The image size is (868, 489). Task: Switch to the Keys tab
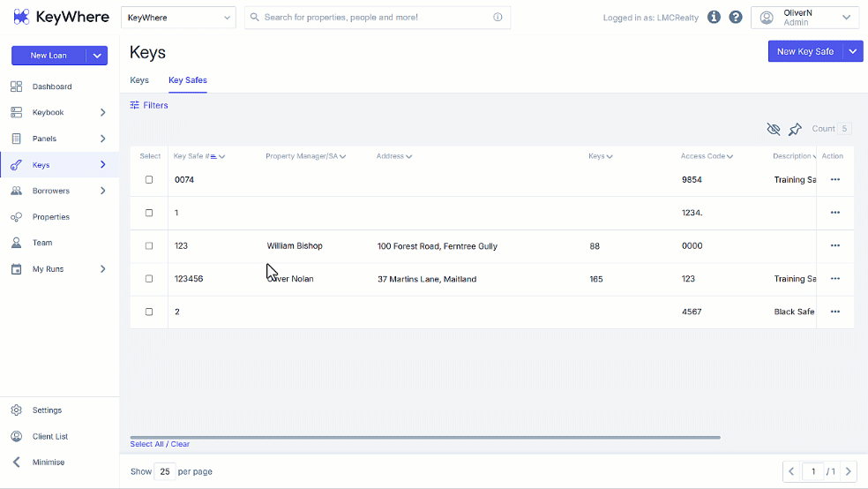tap(139, 80)
